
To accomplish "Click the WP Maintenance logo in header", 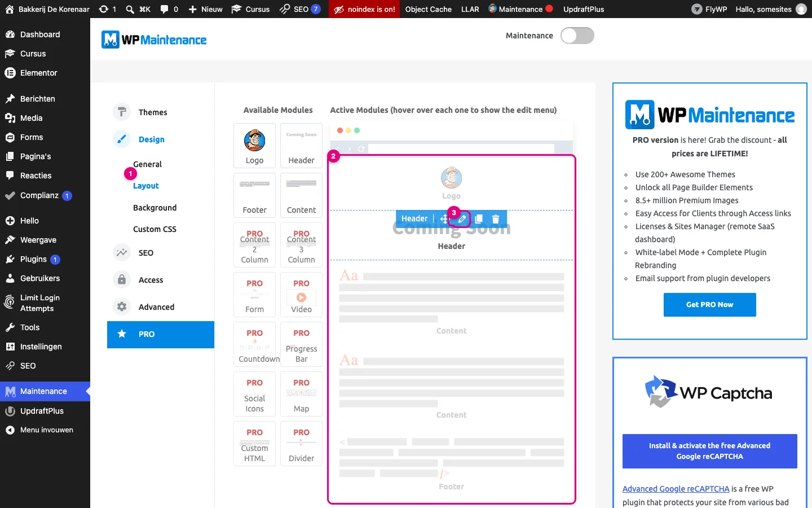I will (x=154, y=40).
